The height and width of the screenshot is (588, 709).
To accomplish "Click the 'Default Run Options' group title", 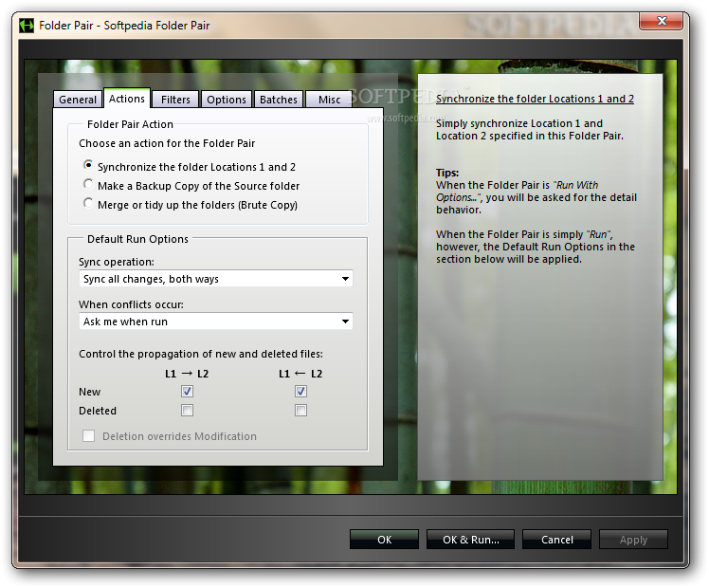I will click(137, 239).
